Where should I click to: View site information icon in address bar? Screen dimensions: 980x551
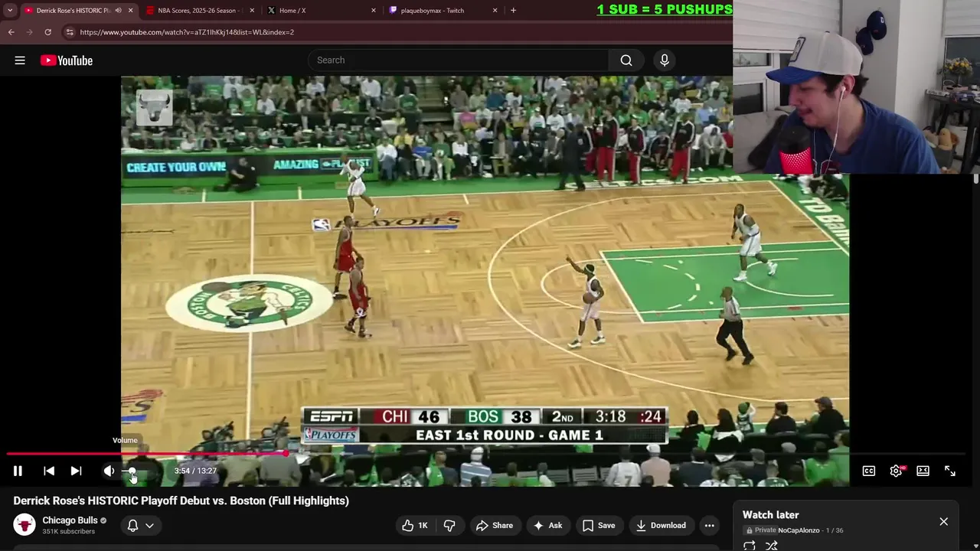(x=70, y=32)
